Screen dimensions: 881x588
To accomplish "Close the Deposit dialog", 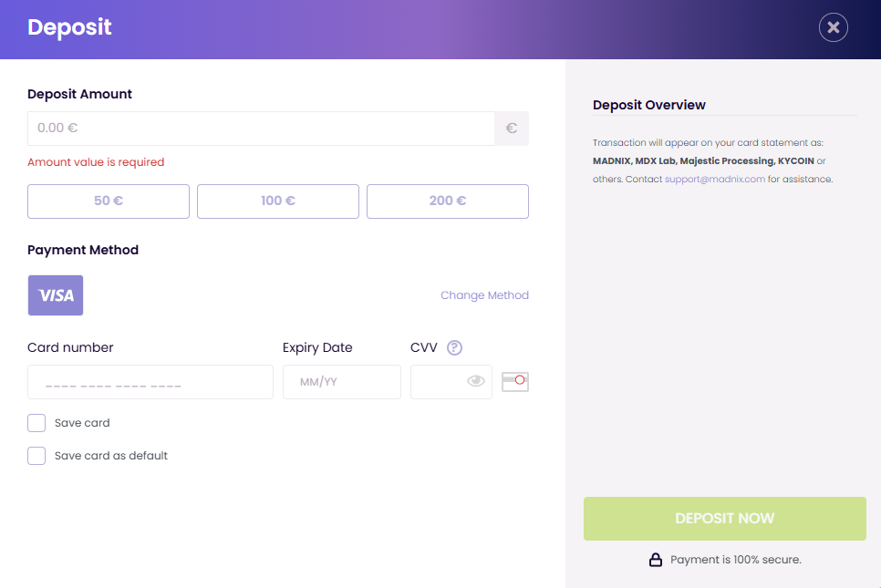I will (x=833, y=27).
